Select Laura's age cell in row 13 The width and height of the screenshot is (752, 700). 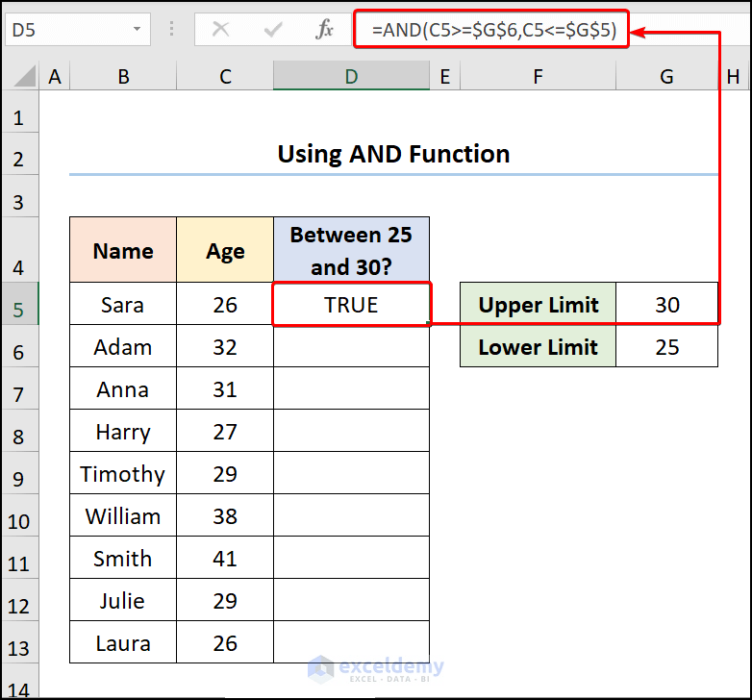[225, 642]
